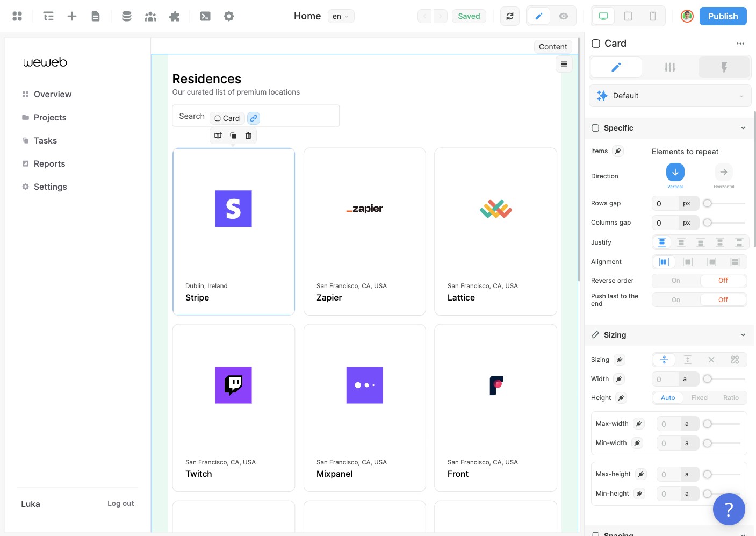Open the Min-width unit selector
756x536 pixels.
(689, 443)
